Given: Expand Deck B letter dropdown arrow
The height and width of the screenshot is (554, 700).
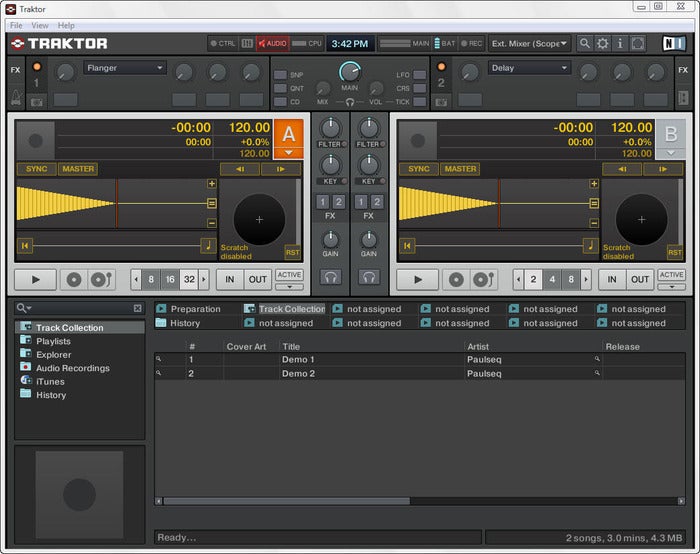Looking at the screenshot, I should 671,153.
